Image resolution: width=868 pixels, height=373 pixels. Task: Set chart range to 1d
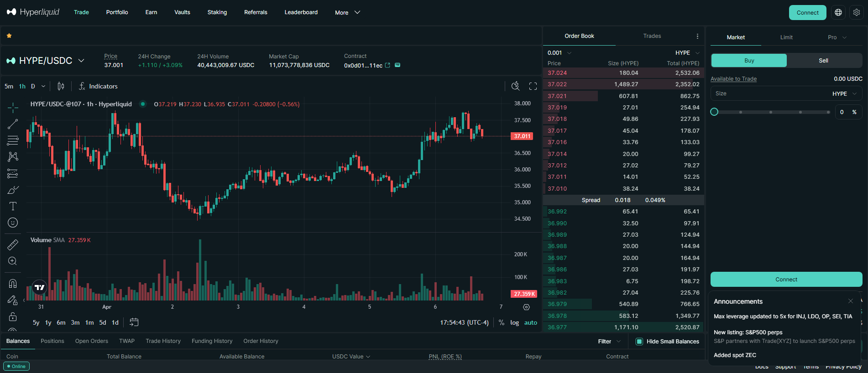pyautogui.click(x=115, y=322)
